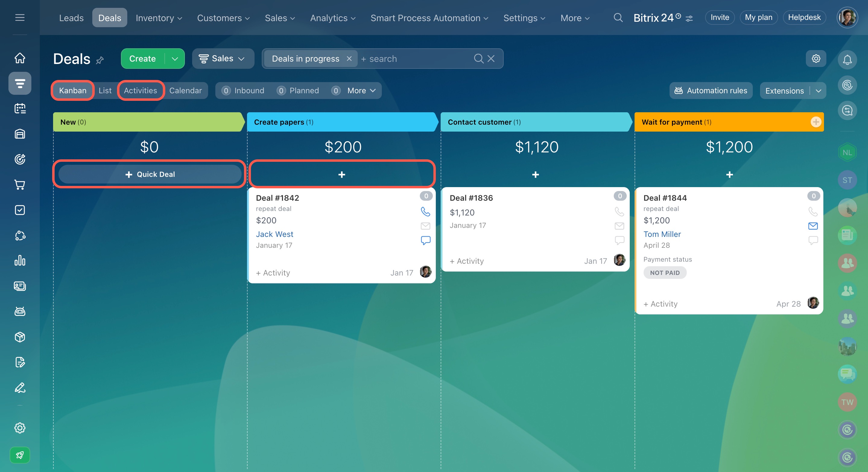
Task: Open the CRM funnel icon in sidebar
Action: (x=20, y=83)
